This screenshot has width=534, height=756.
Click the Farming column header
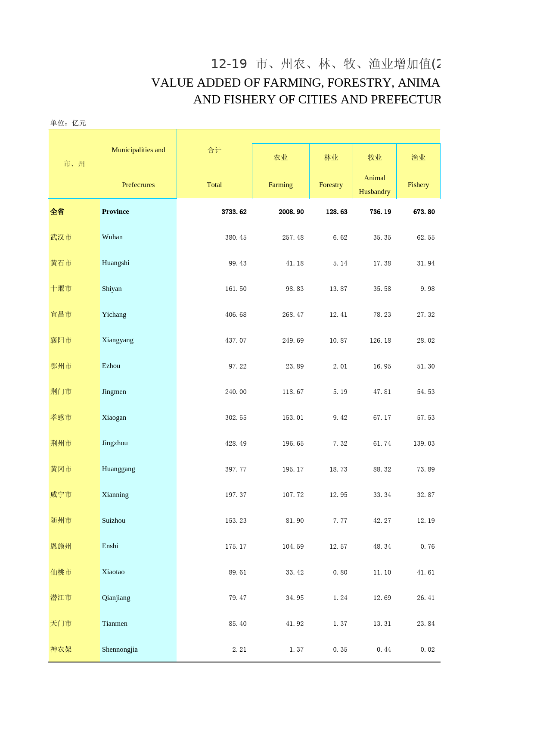click(x=280, y=185)
